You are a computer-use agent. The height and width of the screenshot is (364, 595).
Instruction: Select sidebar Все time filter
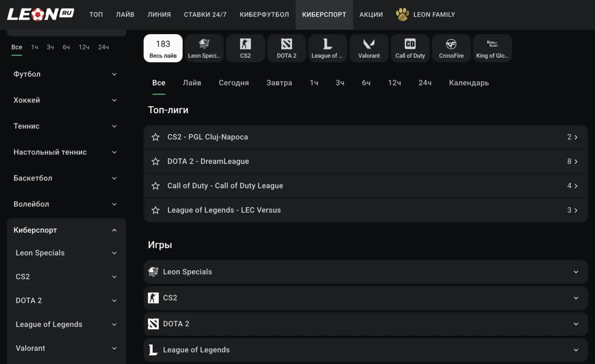[17, 47]
